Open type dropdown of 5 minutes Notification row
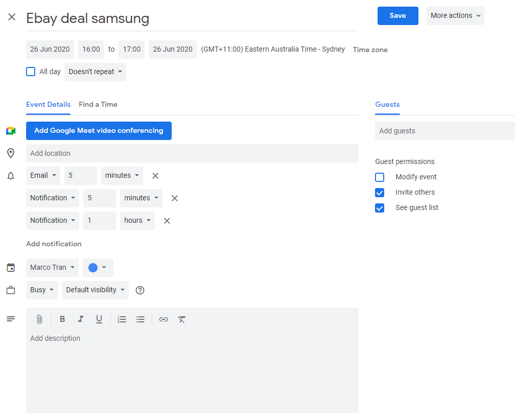The image size is (515, 420). coord(53,198)
